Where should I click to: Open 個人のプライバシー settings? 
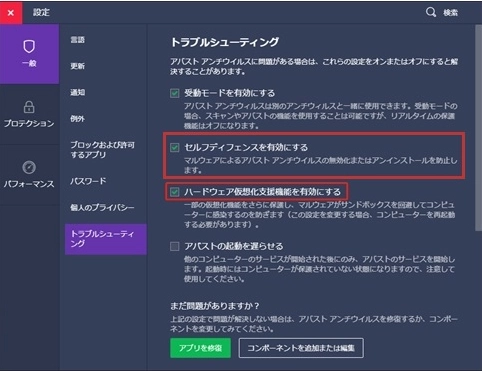(102, 207)
